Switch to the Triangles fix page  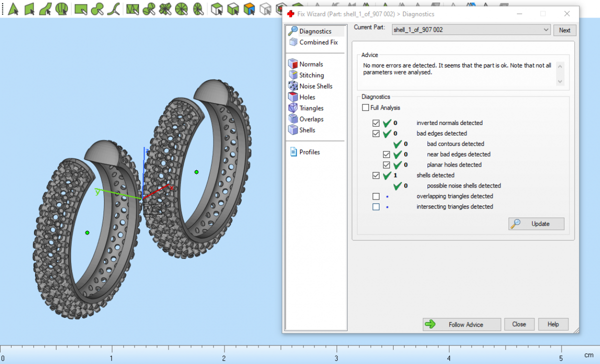311,108
